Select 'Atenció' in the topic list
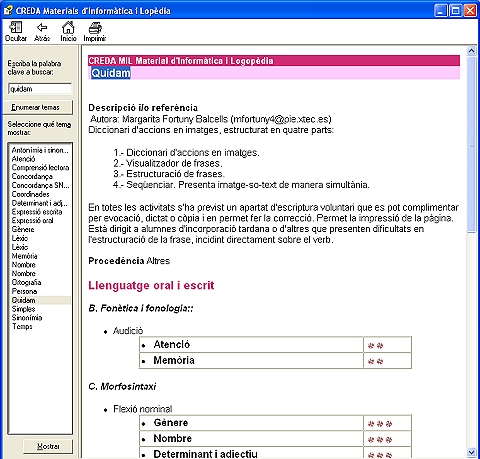This screenshot has width=480, height=459. pyautogui.click(x=23, y=159)
